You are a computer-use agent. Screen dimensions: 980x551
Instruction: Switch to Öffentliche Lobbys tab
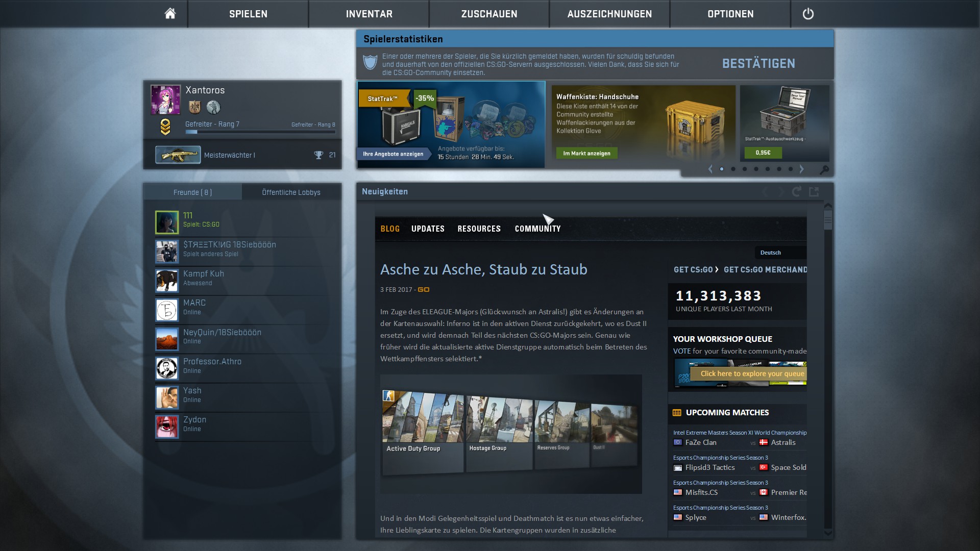(x=291, y=192)
